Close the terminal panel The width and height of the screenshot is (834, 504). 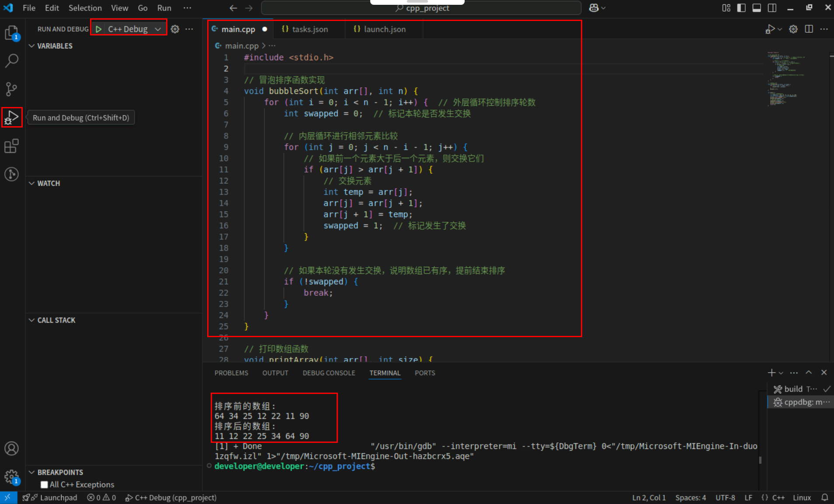824,373
